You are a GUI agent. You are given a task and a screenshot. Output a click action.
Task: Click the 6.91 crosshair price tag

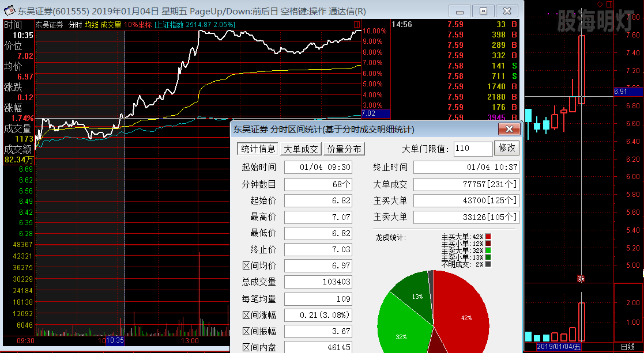pyautogui.click(x=627, y=92)
